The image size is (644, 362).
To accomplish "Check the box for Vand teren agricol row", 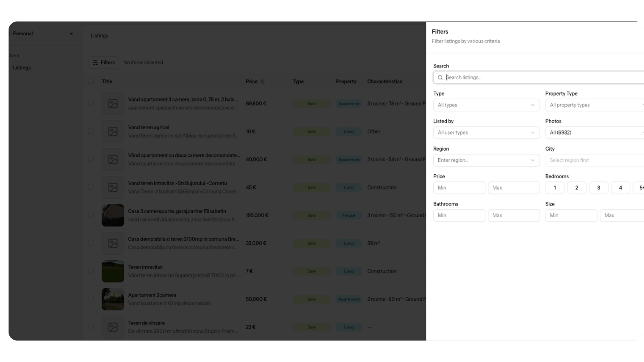I will (x=91, y=131).
